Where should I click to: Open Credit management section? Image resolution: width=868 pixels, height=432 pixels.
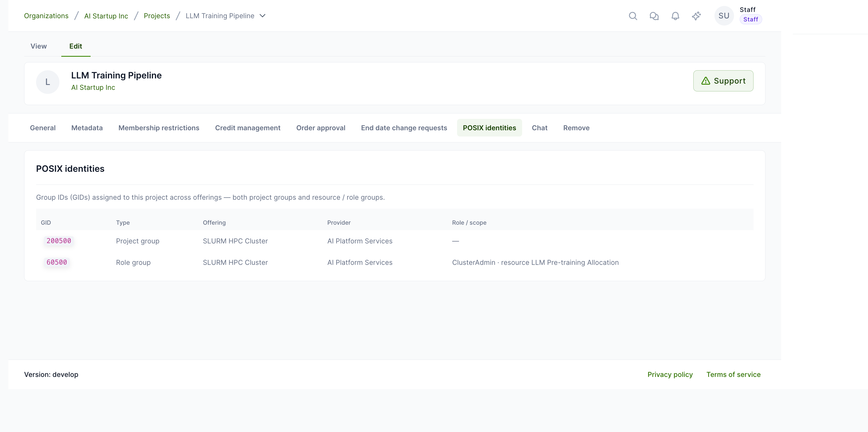[248, 128]
